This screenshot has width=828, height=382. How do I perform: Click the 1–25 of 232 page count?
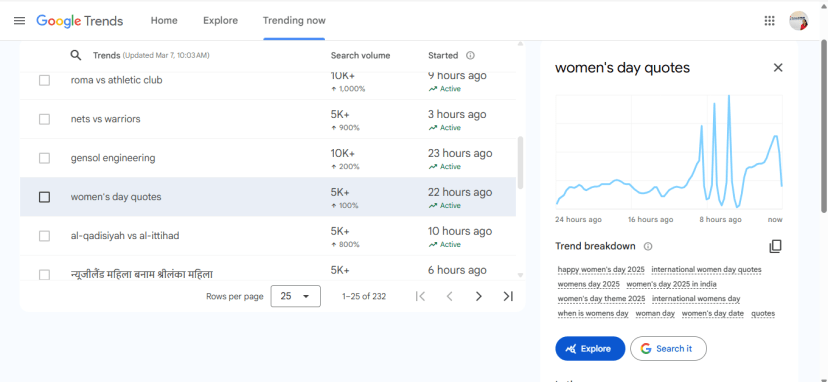364,296
